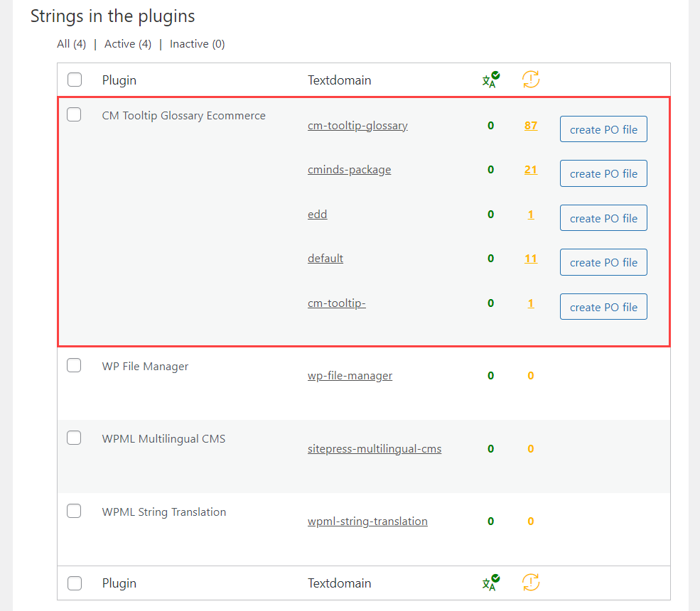Viewport: 700px width, 611px height.
Task: Click the 87 untranslated strings count
Action: (531, 126)
